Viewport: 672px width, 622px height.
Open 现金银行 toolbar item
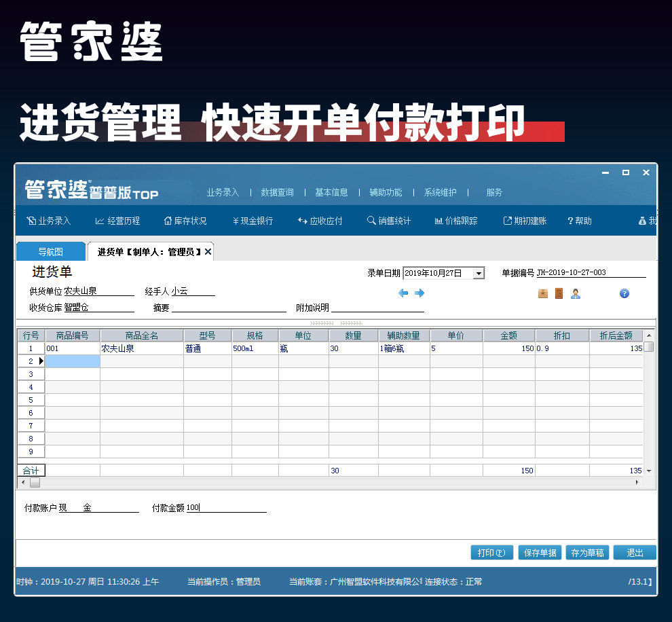[253, 221]
